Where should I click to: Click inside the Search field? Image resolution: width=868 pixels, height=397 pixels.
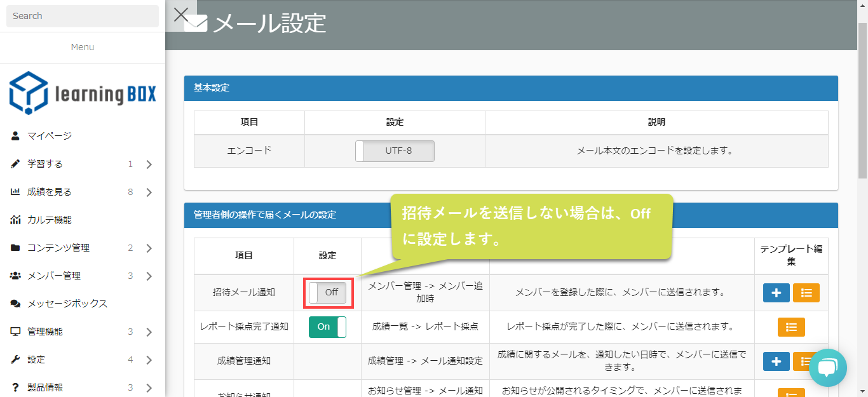(82, 15)
